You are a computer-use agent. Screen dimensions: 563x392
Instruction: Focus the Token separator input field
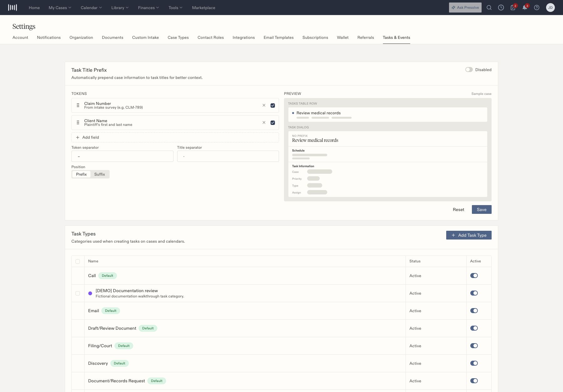click(122, 156)
